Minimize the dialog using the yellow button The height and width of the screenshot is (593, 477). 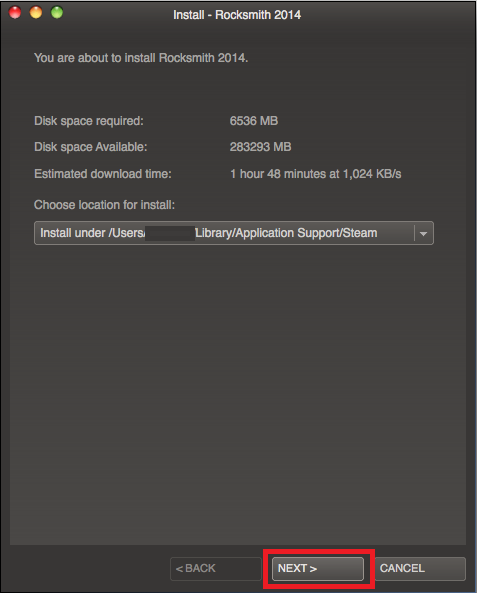pos(36,12)
